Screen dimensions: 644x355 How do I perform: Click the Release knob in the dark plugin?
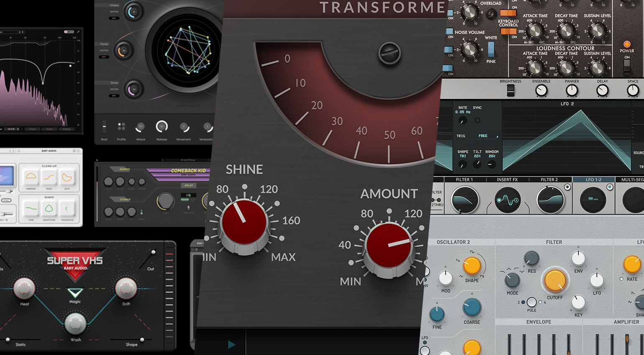[161, 126]
